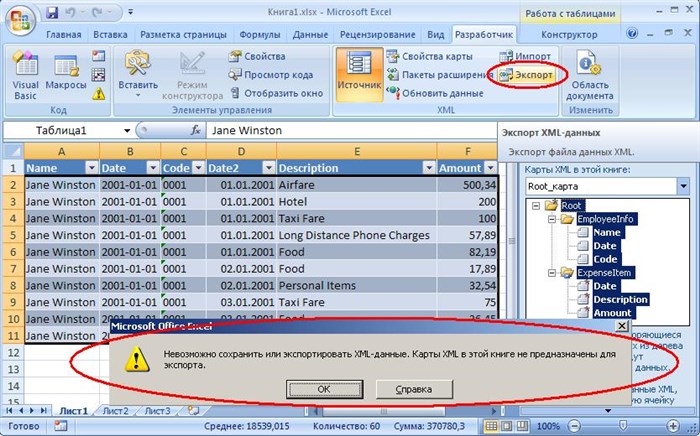Open the Root_карта XML map dropdown
This screenshot has height=436, width=700.
(683, 187)
